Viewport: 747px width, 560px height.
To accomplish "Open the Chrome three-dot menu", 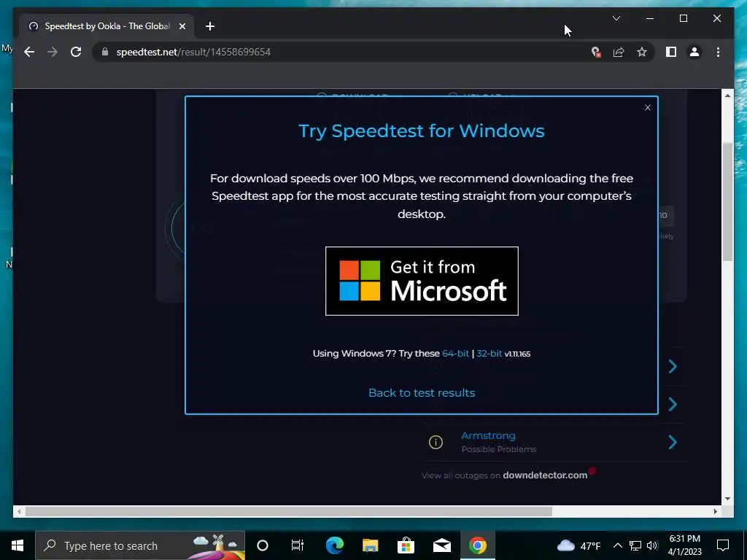I will pyautogui.click(x=718, y=52).
